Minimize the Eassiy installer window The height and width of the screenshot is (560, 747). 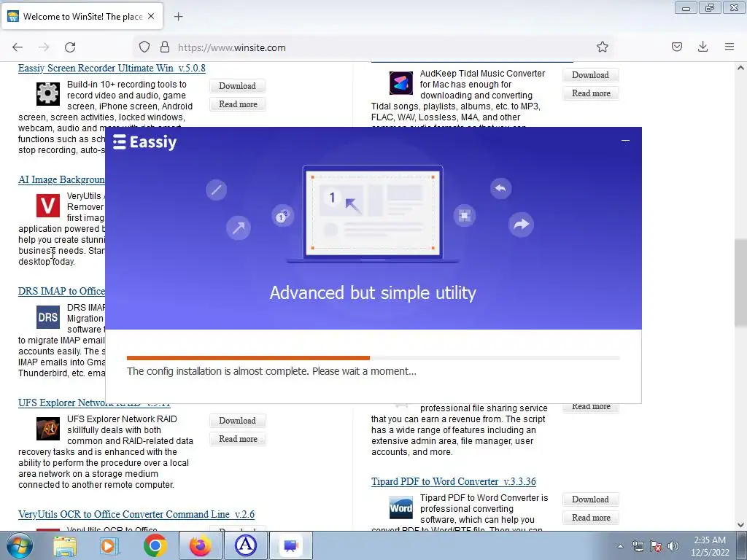click(x=625, y=141)
